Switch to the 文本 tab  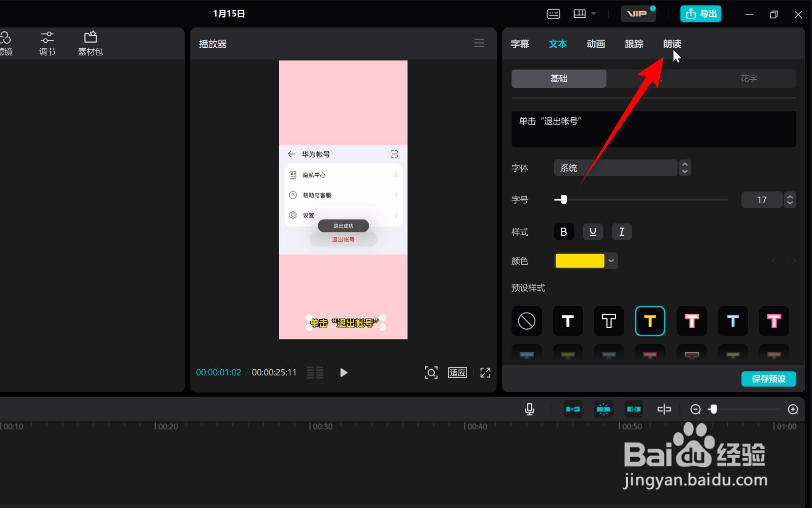pyautogui.click(x=558, y=44)
